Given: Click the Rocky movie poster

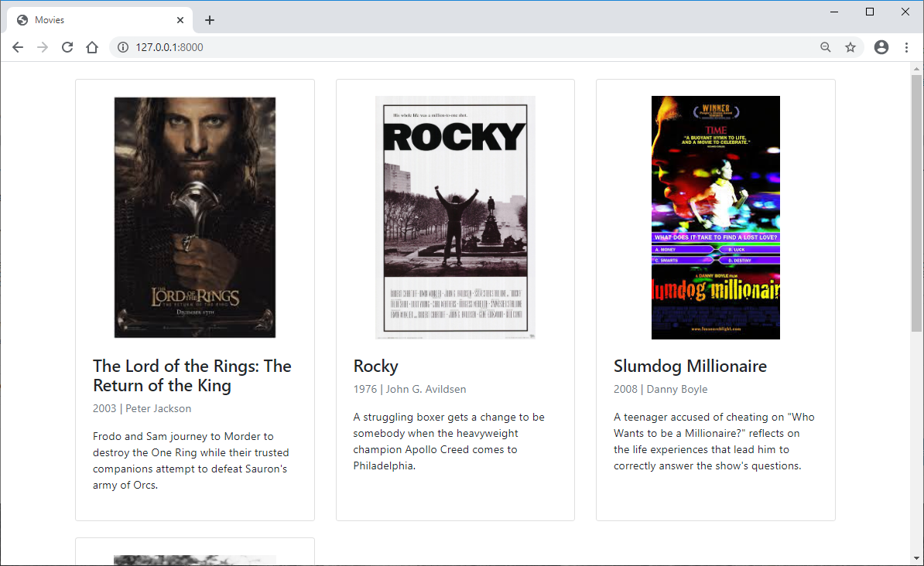Looking at the screenshot, I should [x=456, y=217].
